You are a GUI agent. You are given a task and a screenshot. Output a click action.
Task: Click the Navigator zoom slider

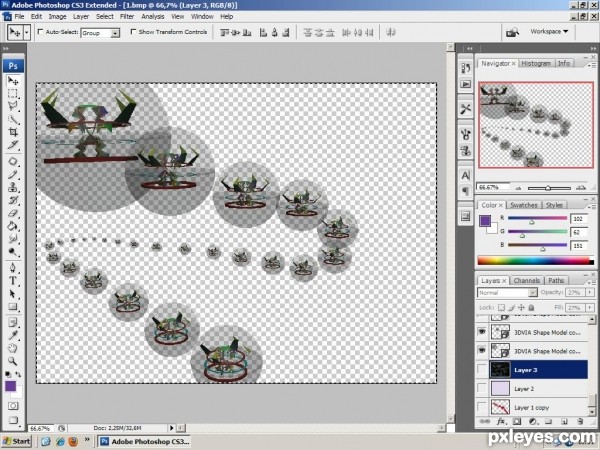click(548, 188)
